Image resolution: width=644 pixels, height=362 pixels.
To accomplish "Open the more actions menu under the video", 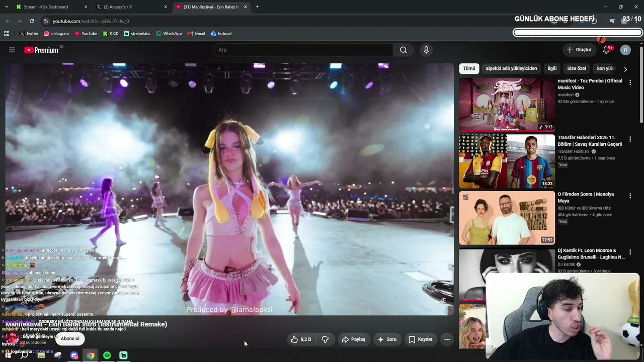I will click(447, 339).
